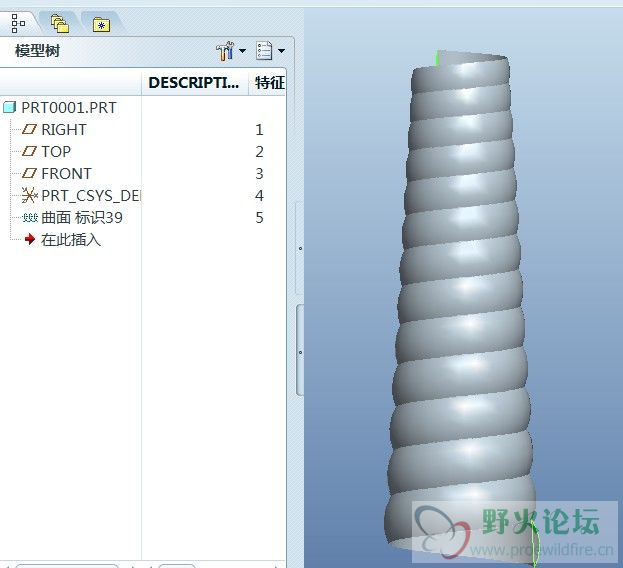
Task: Click the 在此插入 insert-here marker
Action: pyautogui.click(x=71, y=240)
